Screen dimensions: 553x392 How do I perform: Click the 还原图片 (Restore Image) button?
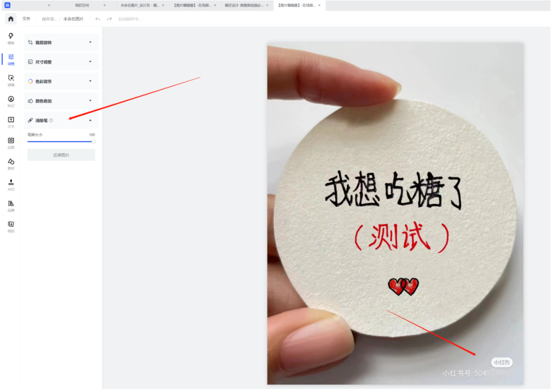click(x=61, y=155)
